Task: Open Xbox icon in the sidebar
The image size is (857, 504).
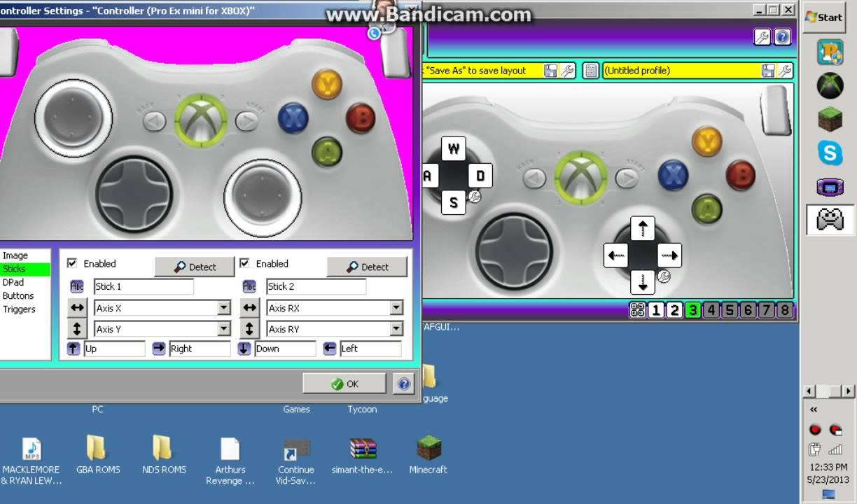Action: click(830, 85)
